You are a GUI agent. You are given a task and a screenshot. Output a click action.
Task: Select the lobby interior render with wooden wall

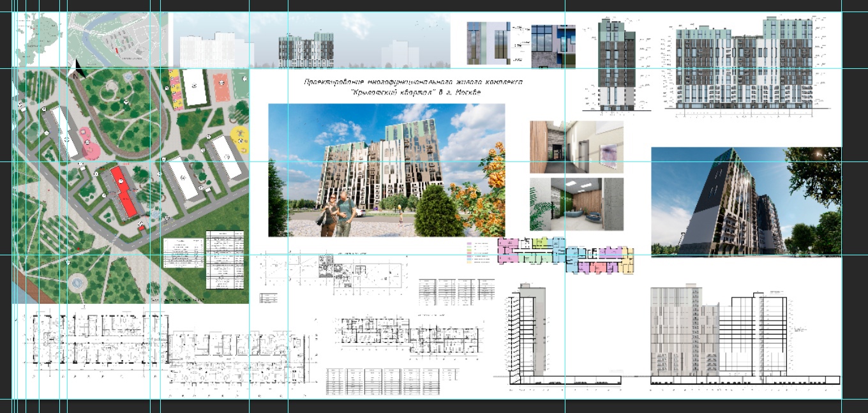pyautogui.click(x=576, y=147)
